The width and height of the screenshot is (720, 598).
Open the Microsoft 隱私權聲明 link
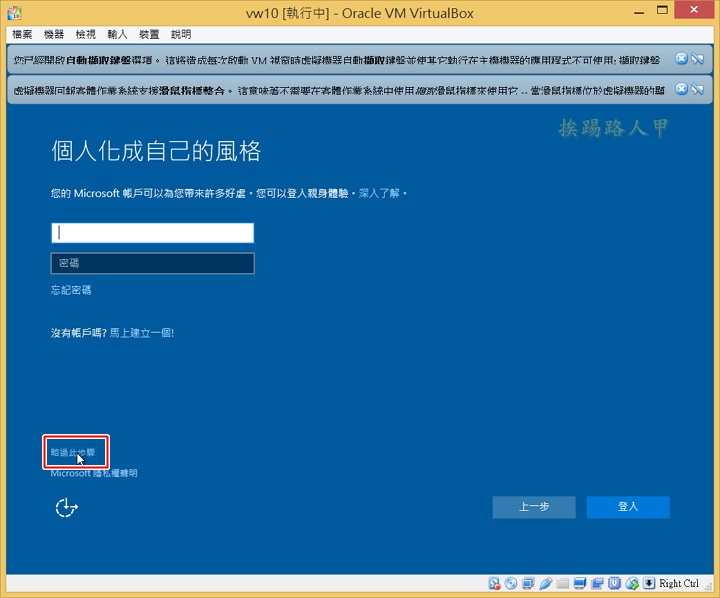click(x=94, y=473)
